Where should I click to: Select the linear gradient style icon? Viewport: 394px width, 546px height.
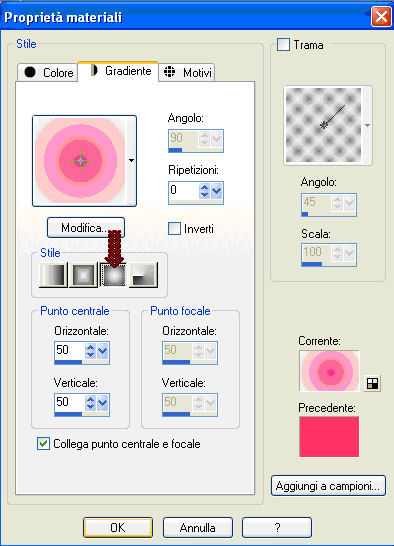53,275
